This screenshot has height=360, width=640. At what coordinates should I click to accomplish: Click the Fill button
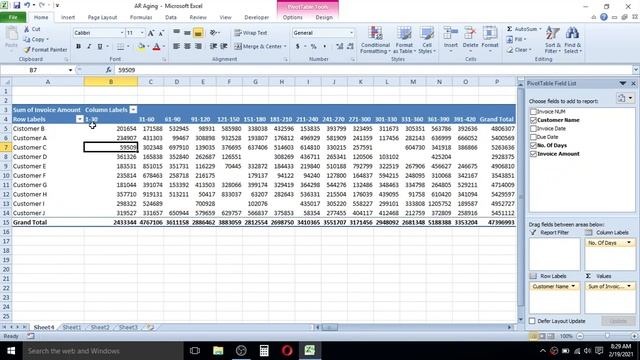[x=516, y=40]
